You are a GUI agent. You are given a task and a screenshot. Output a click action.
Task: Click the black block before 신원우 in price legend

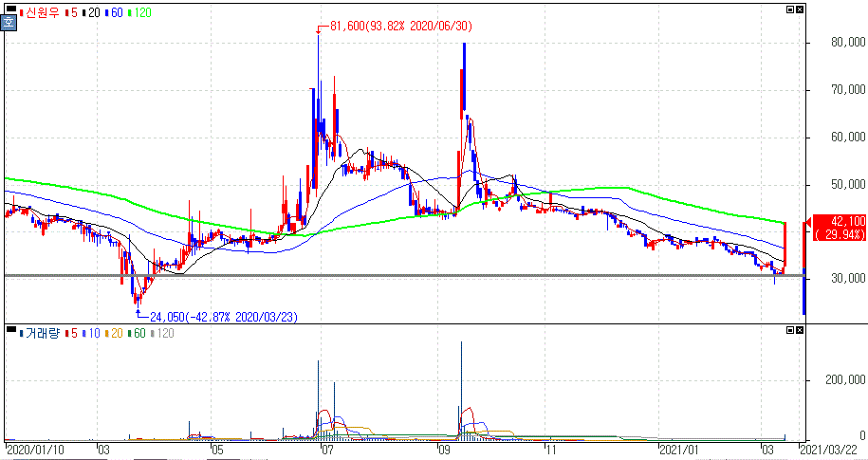click(x=11, y=9)
